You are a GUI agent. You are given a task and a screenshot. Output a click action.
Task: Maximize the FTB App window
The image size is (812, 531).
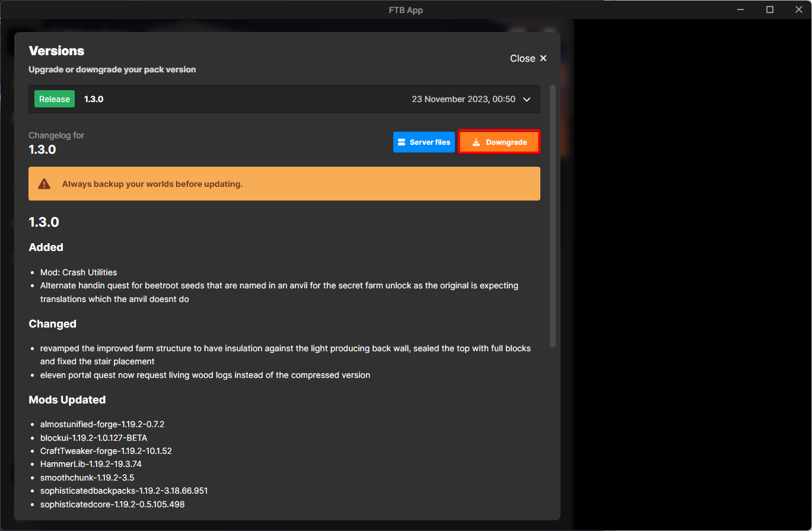point(770,9)
